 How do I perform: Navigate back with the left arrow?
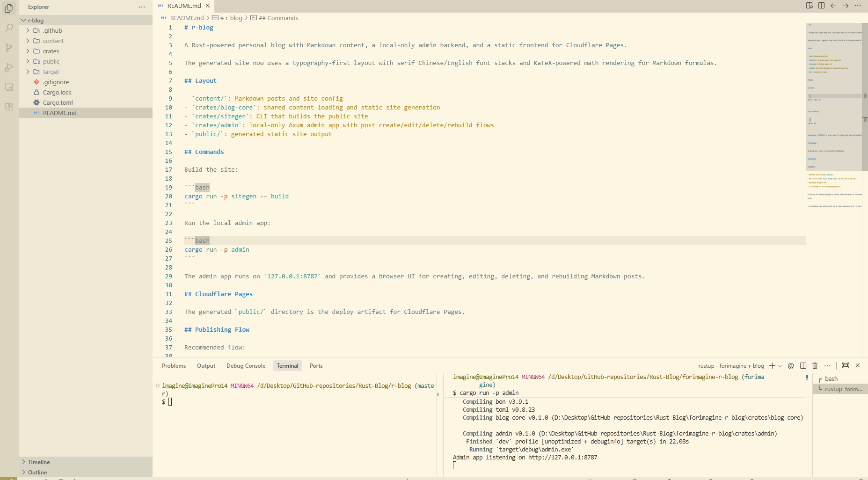click(x=833, y=6)
